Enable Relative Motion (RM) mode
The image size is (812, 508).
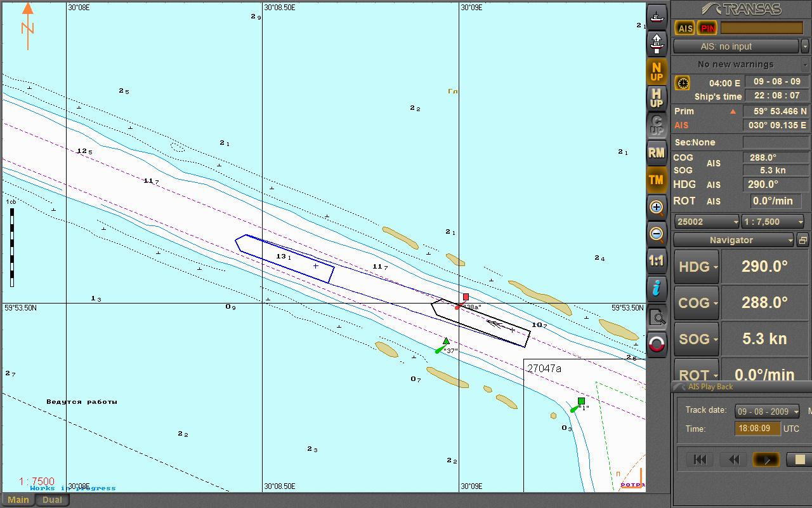click(x=657, y=152)
